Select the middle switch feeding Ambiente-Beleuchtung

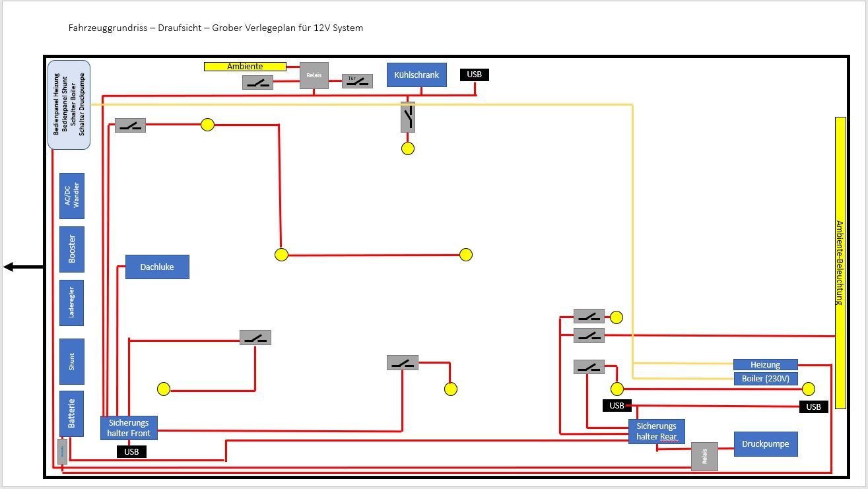589,335
